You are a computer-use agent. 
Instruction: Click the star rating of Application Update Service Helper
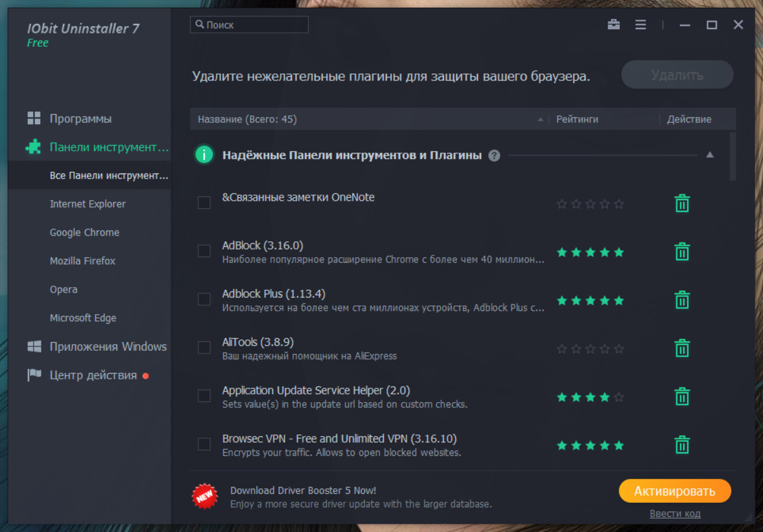[590, 397]
